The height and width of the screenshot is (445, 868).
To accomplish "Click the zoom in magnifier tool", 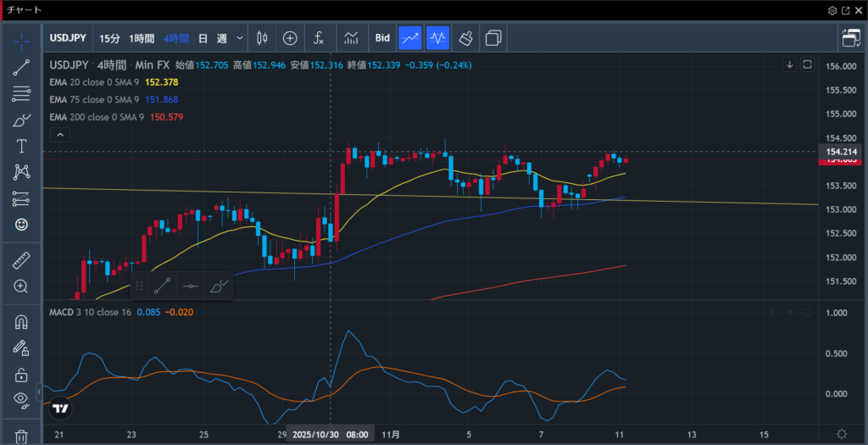I will [21, 286].
